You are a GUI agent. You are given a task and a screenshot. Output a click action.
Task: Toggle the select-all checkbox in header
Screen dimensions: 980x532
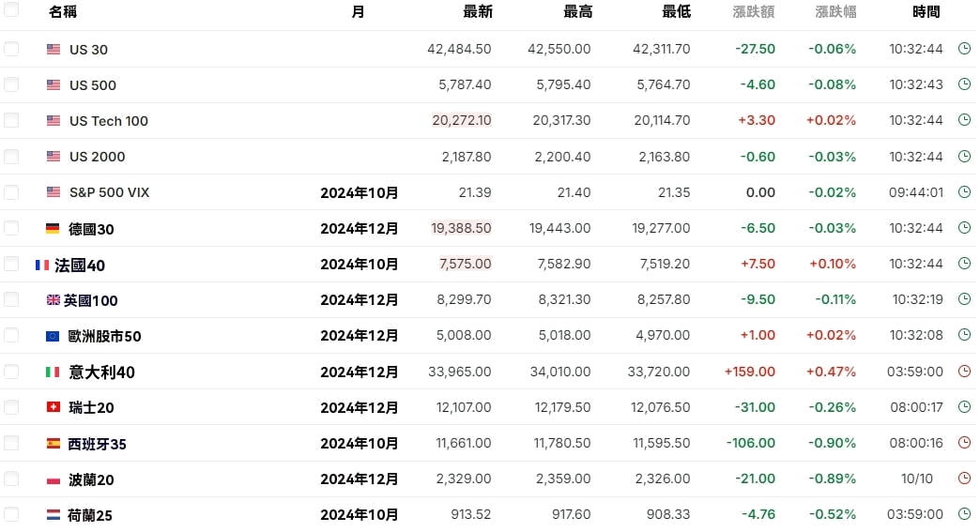pos(11,10)
